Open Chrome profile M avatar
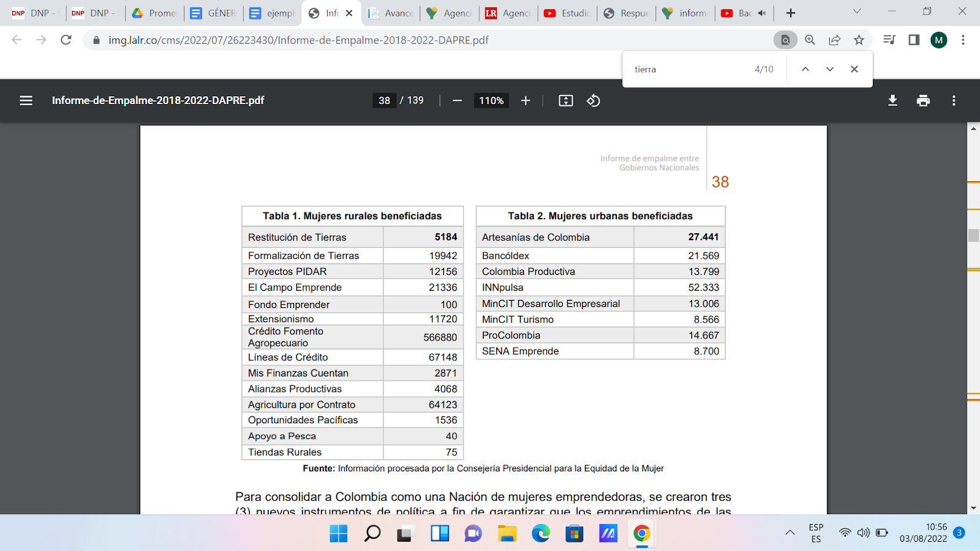 point(939,40)
